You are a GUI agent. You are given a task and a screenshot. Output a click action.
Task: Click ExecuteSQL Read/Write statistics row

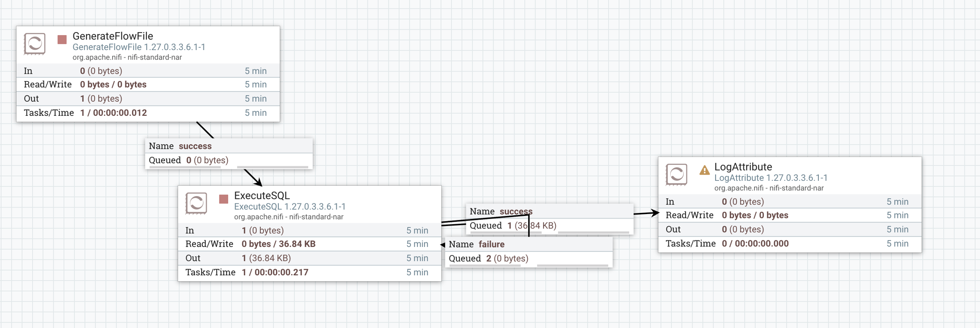click(310, 244)
